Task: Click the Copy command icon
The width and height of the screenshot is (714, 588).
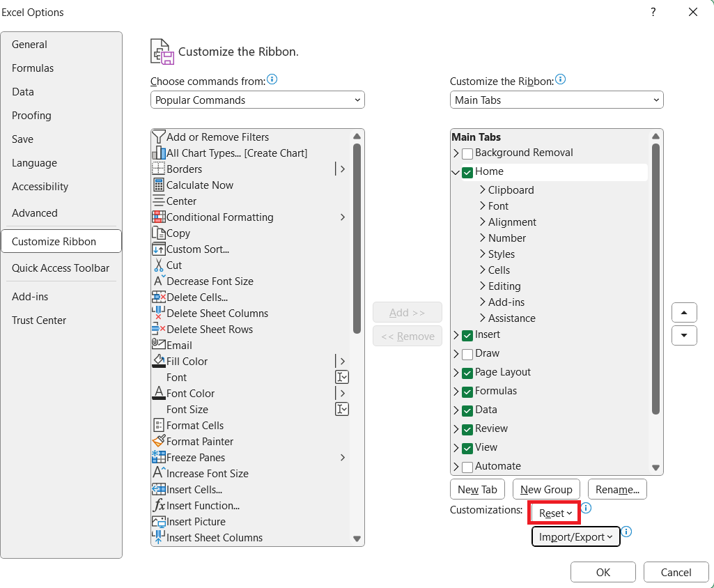Action: 158,233
